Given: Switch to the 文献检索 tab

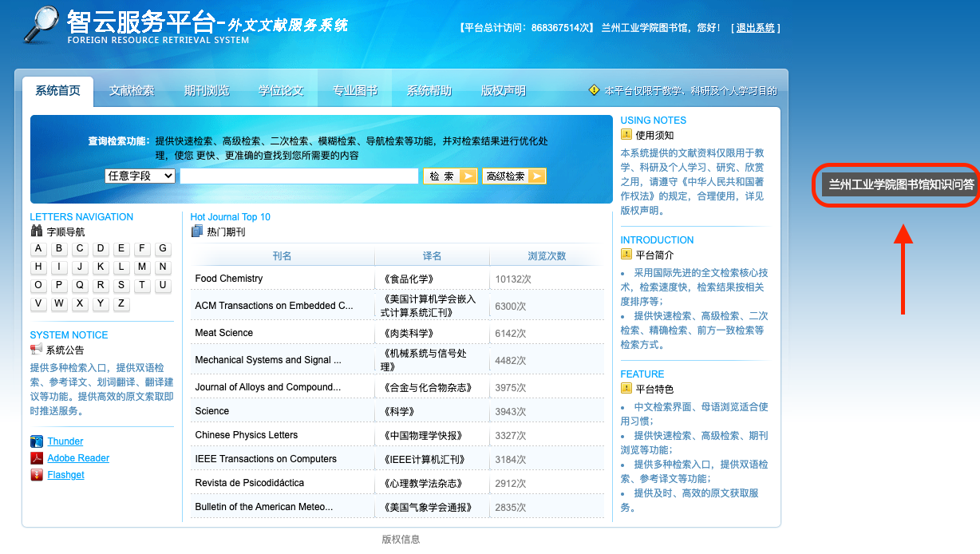Looking at the screenshot, I should 132,91.
